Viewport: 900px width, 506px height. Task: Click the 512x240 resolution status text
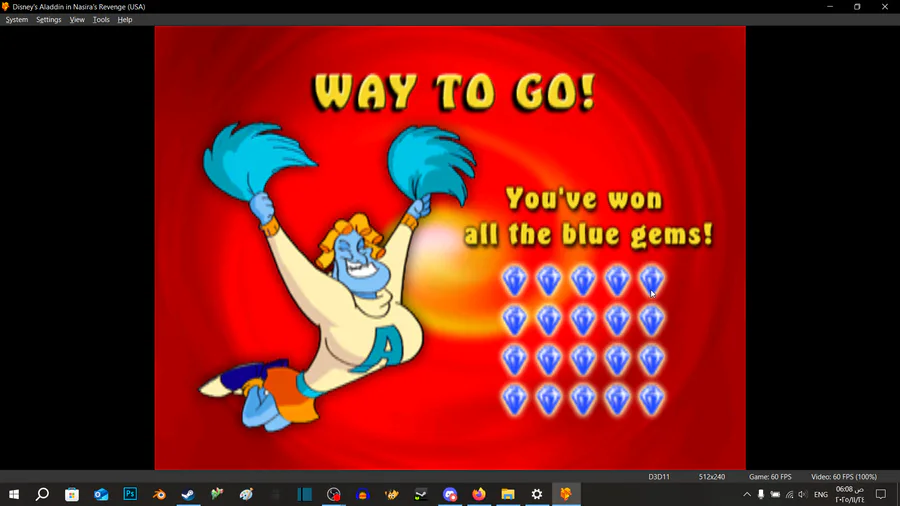click(x=712, y=477)
